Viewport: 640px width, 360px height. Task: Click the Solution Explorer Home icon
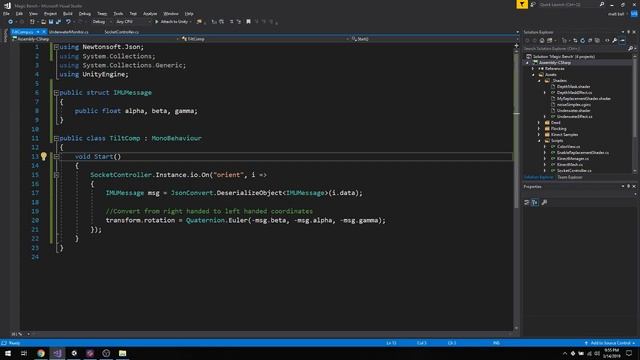click(542, 40)
